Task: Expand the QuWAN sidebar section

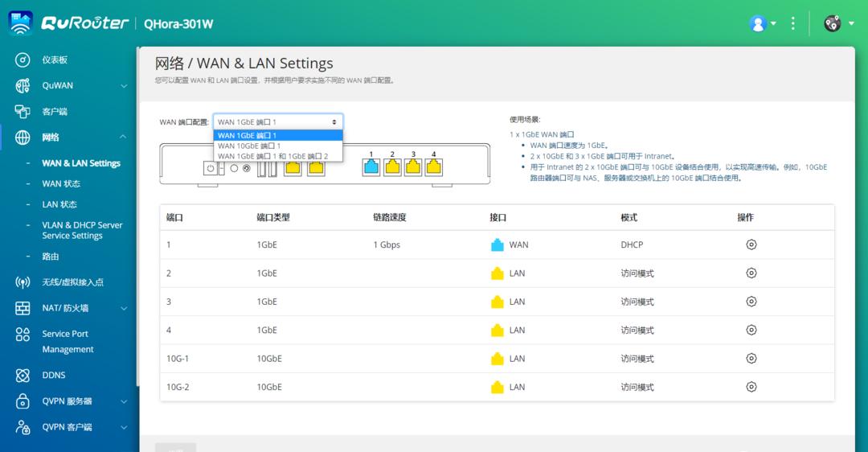Action: tap(124, 86)
